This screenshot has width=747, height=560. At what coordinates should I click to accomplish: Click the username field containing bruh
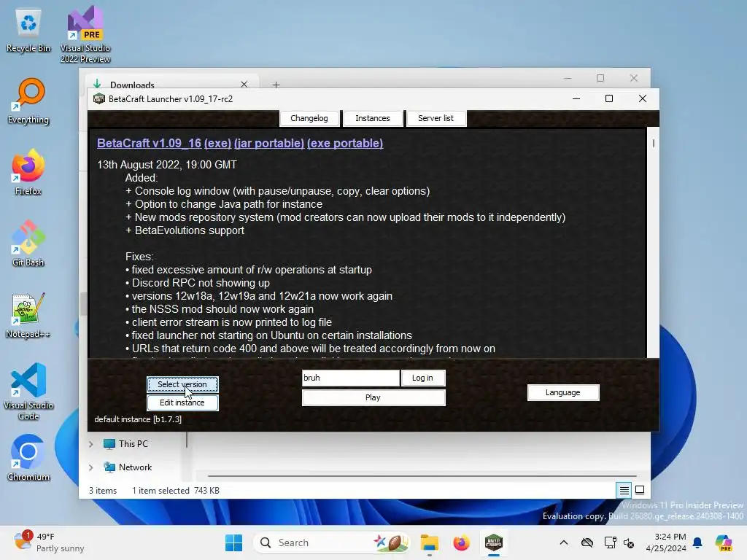click(x=350, y=378)
